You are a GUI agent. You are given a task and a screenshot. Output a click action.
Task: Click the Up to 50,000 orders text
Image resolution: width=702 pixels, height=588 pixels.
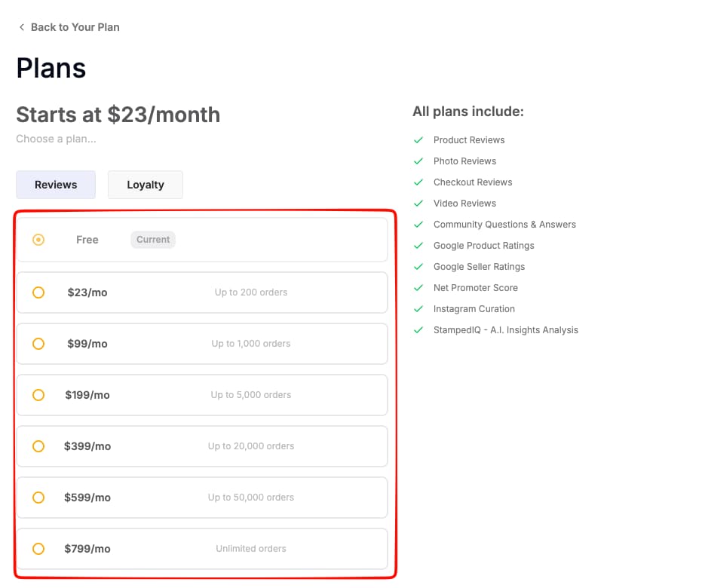coord(251,497)
